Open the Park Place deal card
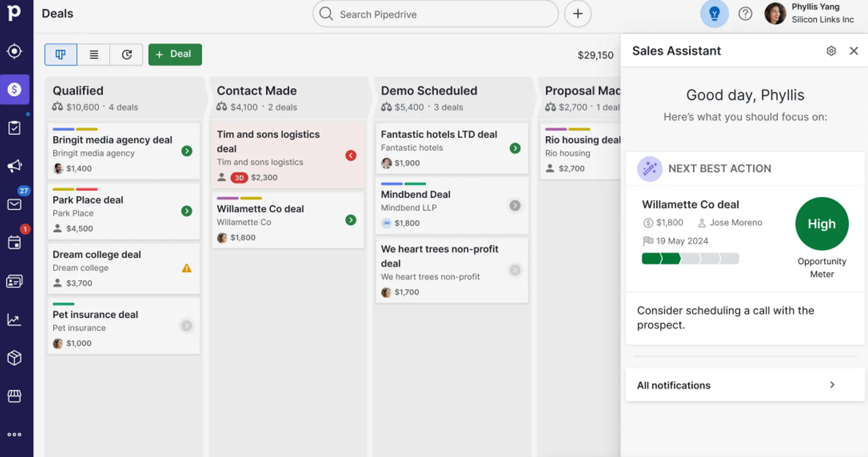The height and width of the screenshot is (457, 868). 124,211
